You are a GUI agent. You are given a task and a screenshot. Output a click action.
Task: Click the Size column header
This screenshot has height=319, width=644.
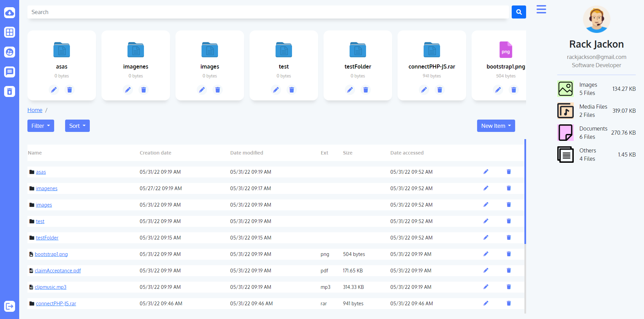point(348,153)
